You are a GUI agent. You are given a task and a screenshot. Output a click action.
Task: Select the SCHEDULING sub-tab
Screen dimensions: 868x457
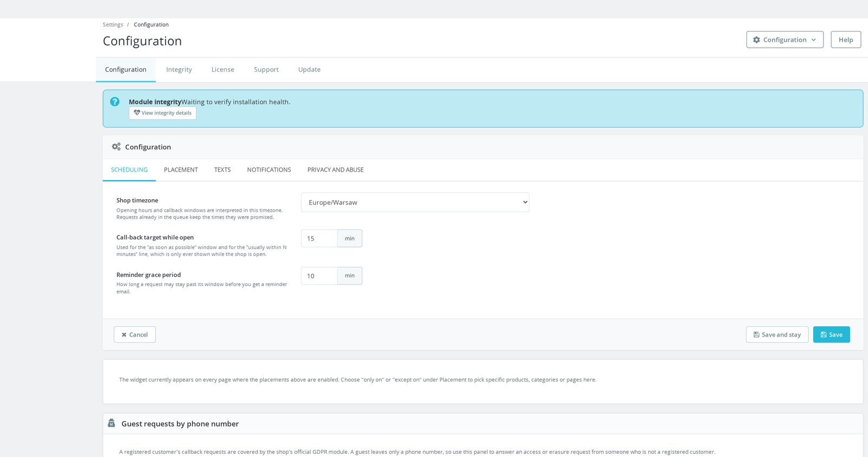tap(129, 170)
